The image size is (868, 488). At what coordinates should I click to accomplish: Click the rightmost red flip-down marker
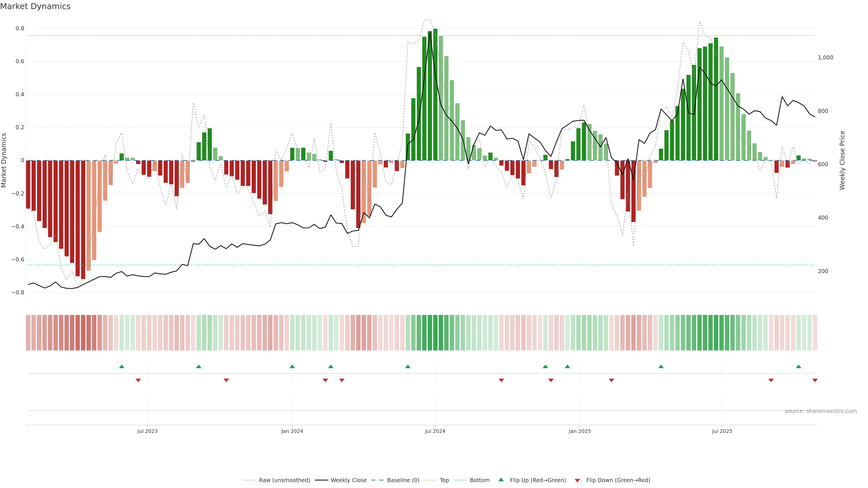tap(815, 380)
